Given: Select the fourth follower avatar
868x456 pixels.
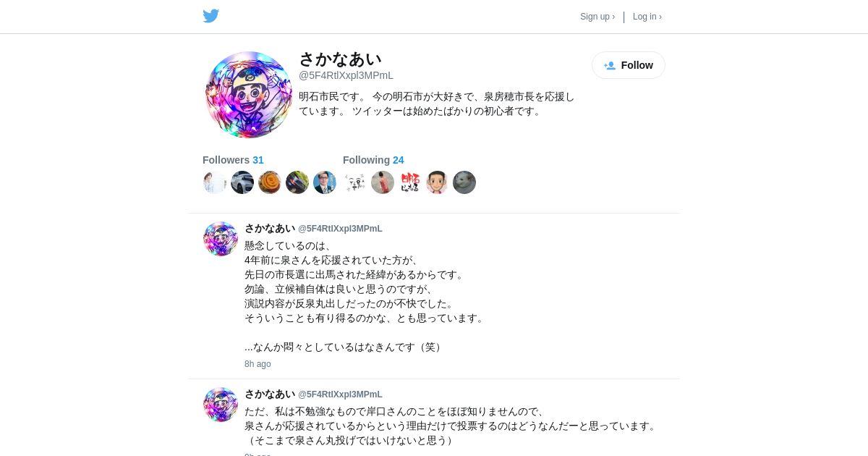Looking at the screenshot, I should pos(297,182).
